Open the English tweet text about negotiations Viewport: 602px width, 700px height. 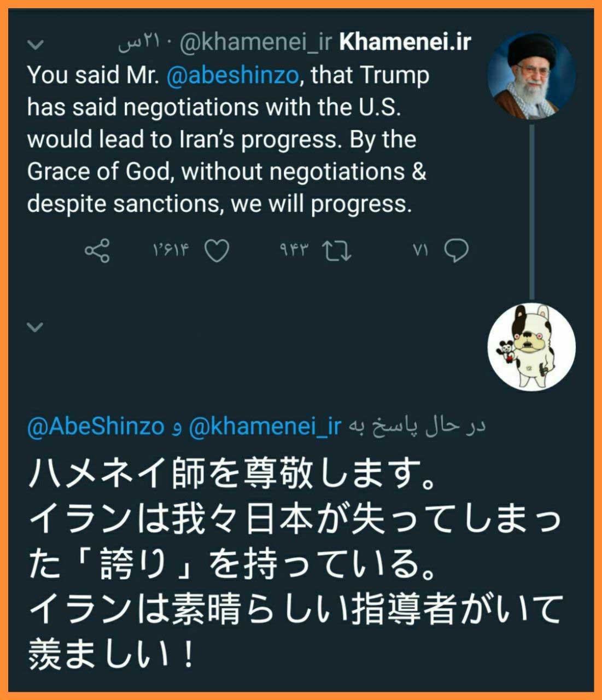pos(227,139)
